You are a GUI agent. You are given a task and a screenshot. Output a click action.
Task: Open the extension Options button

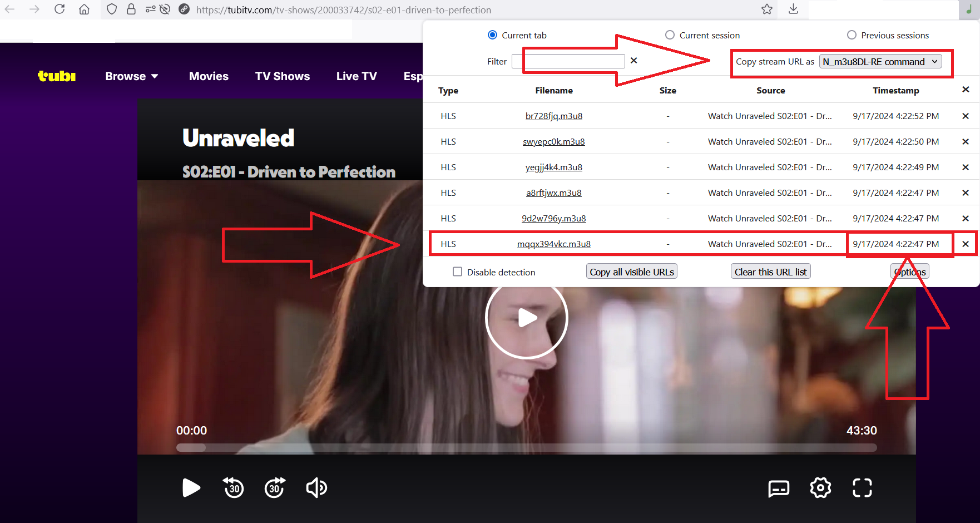coord(910,272)
